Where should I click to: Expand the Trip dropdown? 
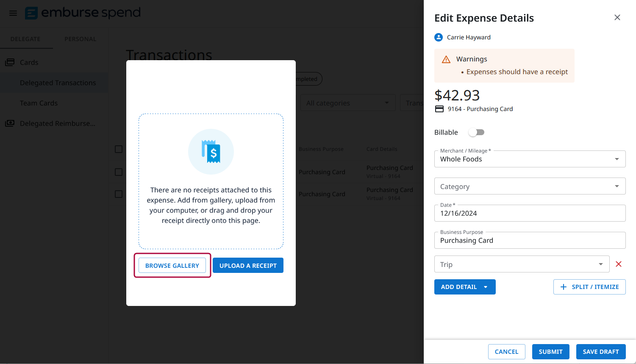tap(600, 264)
